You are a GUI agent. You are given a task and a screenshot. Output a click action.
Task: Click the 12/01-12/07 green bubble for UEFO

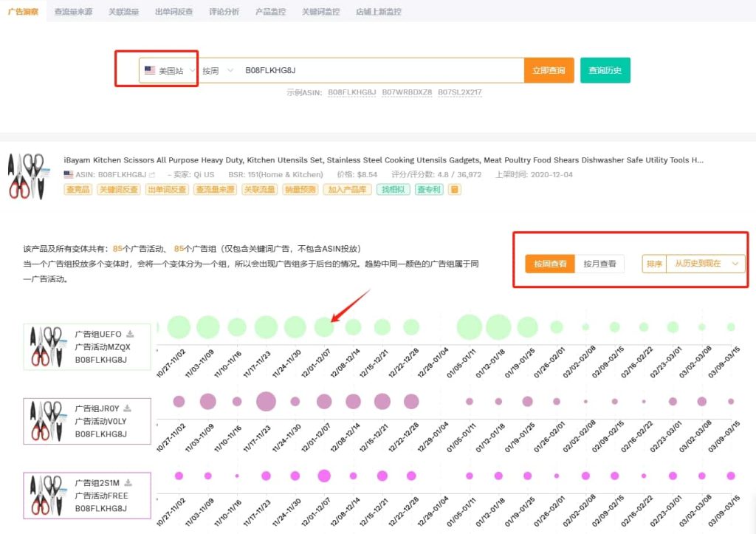pos(324,326)
